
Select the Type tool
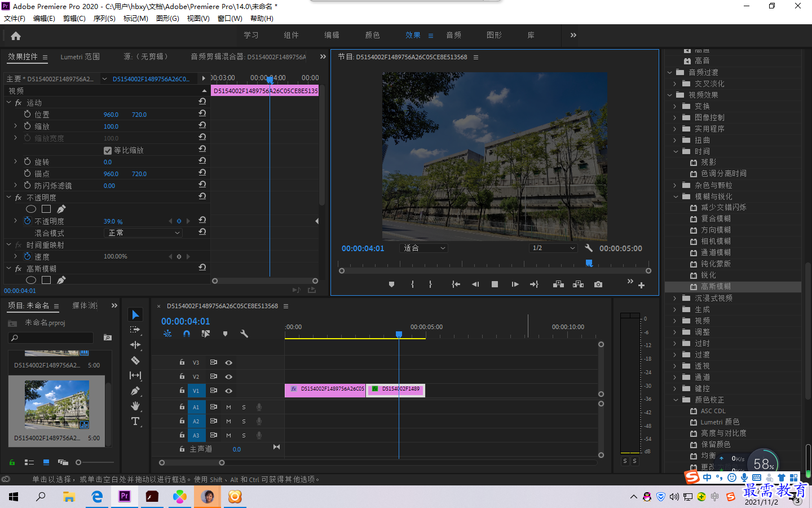(x=135, y=421)
